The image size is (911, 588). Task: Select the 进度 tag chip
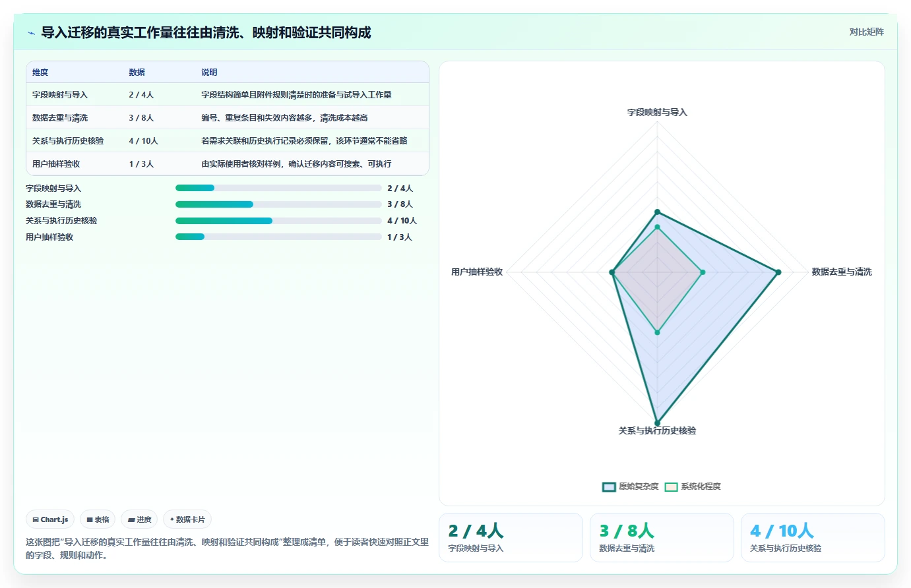[x=139, y=519]
